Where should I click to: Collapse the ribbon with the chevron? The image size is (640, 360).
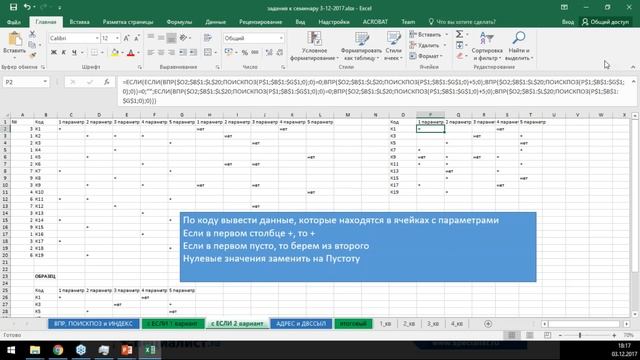pyautogui.click(x=633, y=67)
